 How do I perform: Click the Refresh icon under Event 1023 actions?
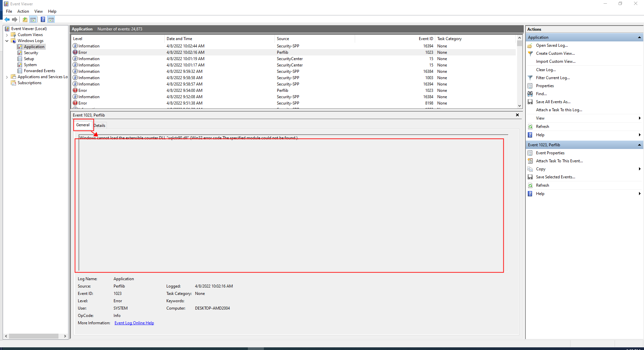tap(530, 185)
